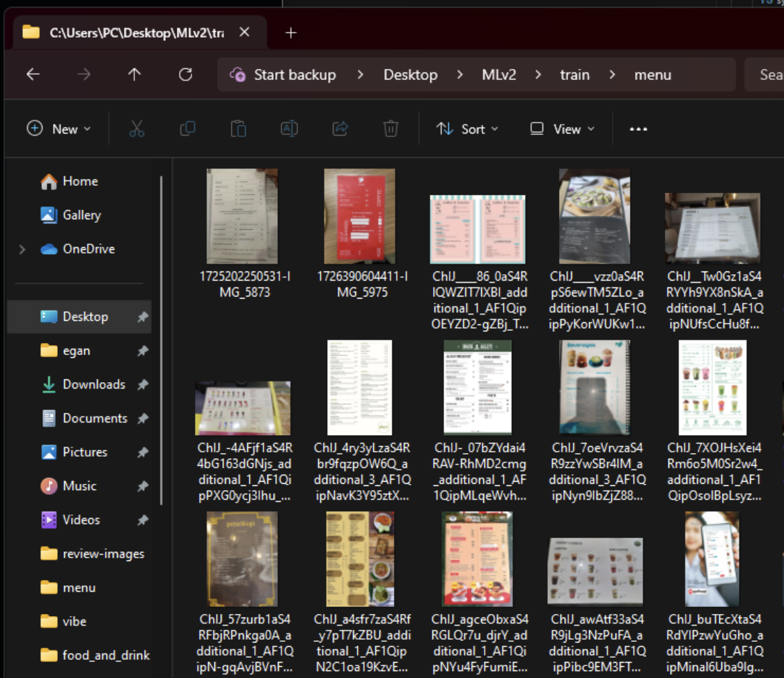Open the See more ellipsis menu
Screen dimensions: 784x678
coord(638,129)
